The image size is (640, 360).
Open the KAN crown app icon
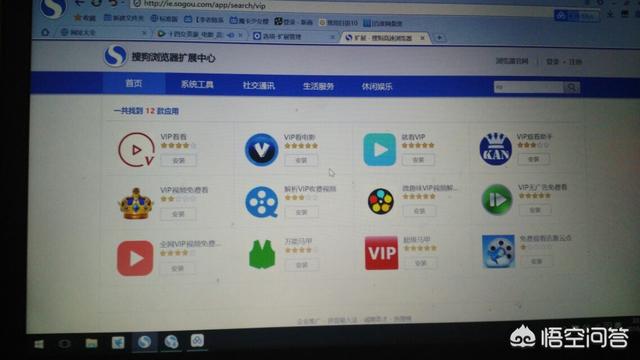coord(496,149)
